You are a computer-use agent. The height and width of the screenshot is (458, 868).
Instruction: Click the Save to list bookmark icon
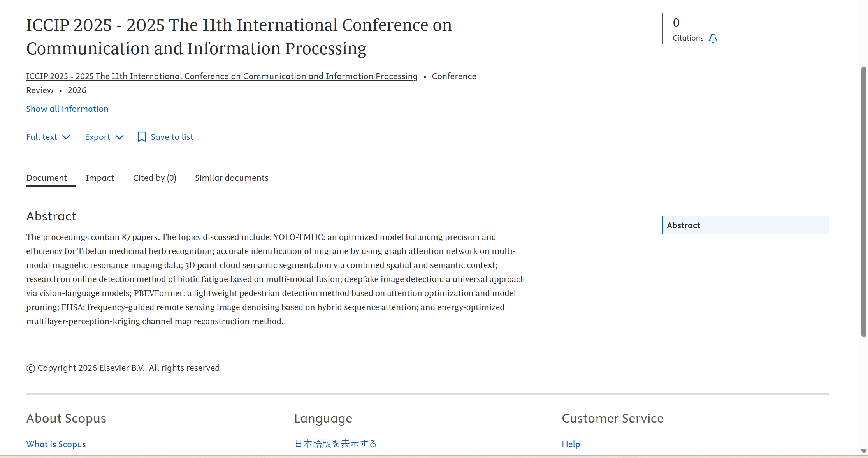coord(142,137)
